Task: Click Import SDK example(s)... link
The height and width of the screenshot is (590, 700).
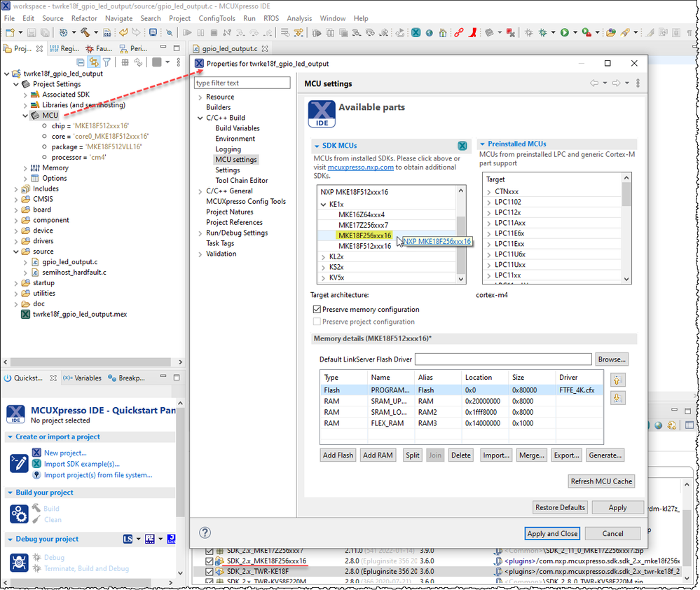Action: (x=82, y=464)
